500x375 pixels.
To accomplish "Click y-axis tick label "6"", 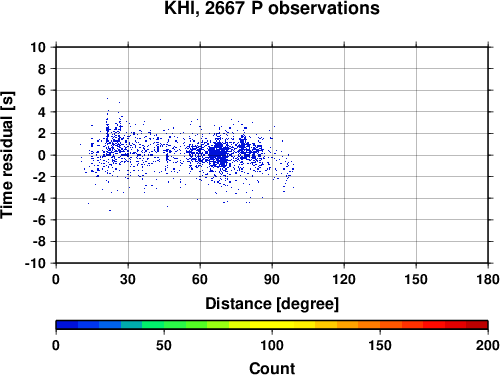I will 42,90.
